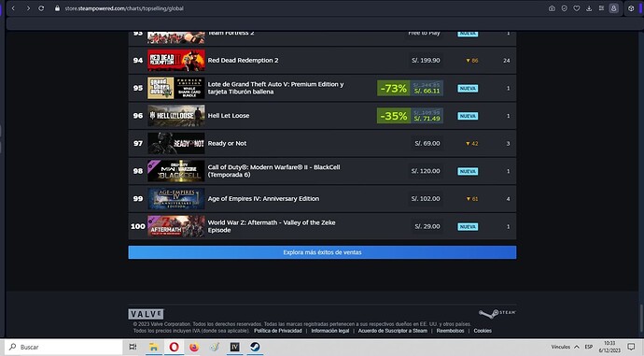Click the down-42 rank change on Ready or Not

pyautogui.click(x=472, y=144)
